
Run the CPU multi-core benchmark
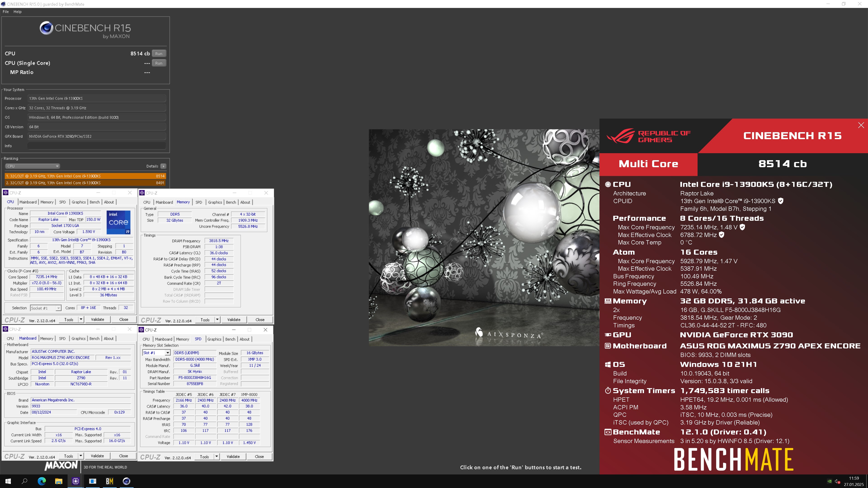[x=159, y=54]
